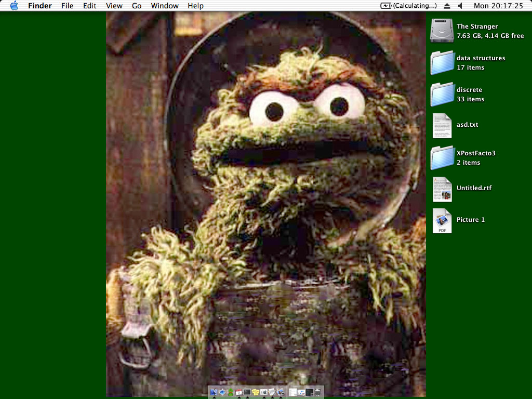Open the Trash in the Dock

coord(318,392)
